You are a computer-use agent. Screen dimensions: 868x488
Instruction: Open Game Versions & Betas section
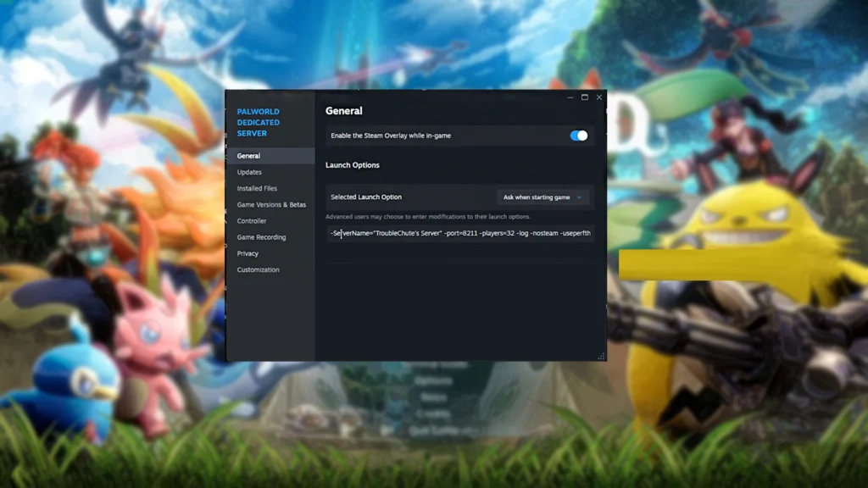click(x=270, y=205)
